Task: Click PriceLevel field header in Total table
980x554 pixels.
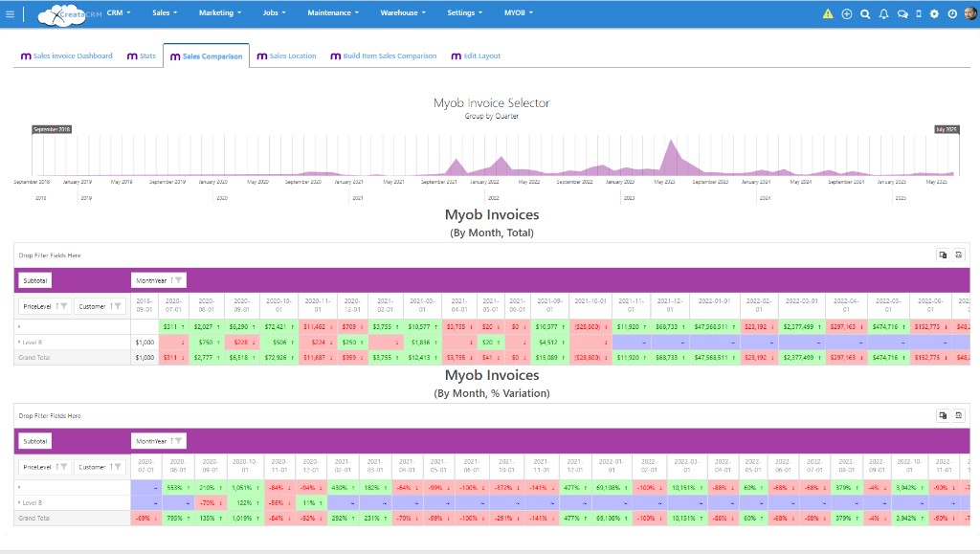Action: coord(45,306)
